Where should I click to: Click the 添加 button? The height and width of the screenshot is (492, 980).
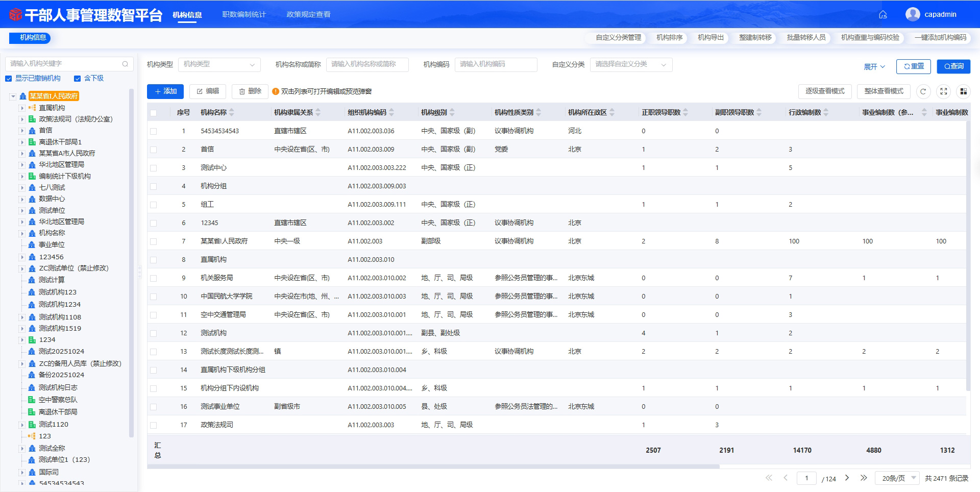pos(165,91)
